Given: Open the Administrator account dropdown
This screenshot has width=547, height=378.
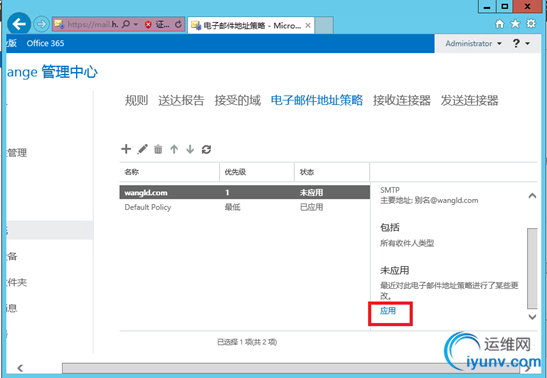Looking at the screenshot, I should pyautogui.click(x=473, y=44).
